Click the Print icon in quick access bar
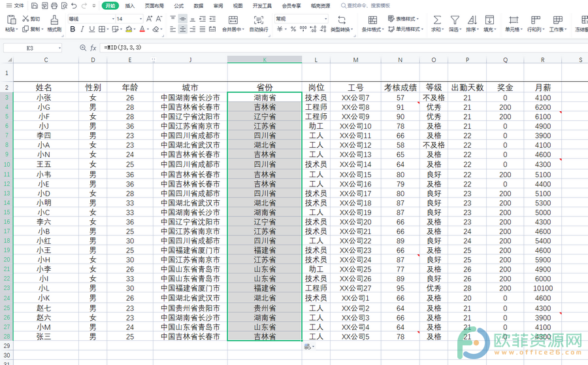The height and width of the screenshot is (365, 588). click(54, 6)
